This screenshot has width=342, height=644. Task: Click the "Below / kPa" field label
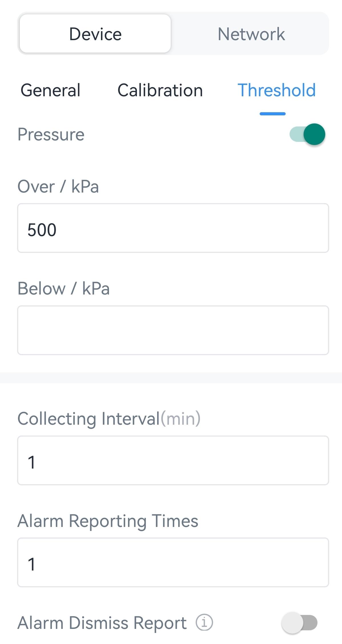pos(64,289)
